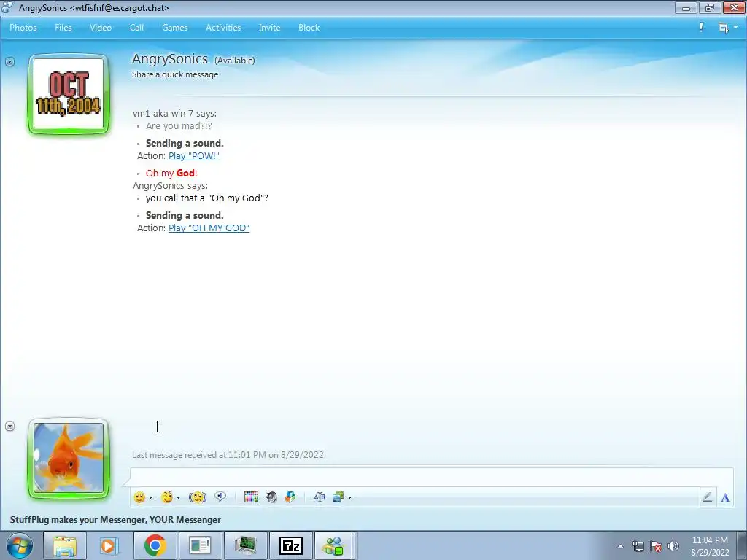Play the "OH MY GOD" sound link

[x=209, y=228]
